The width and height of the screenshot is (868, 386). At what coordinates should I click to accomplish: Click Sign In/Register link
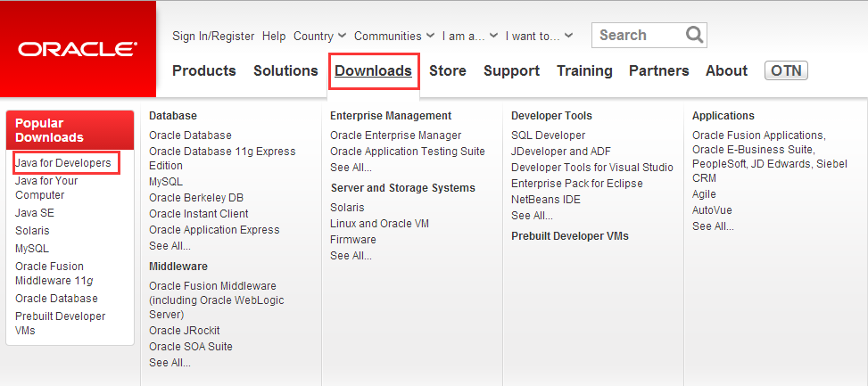click(x=213, y=36)
